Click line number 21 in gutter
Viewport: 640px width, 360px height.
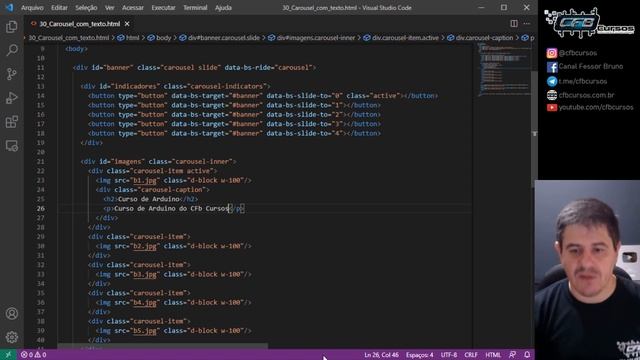tap(41, 162)
